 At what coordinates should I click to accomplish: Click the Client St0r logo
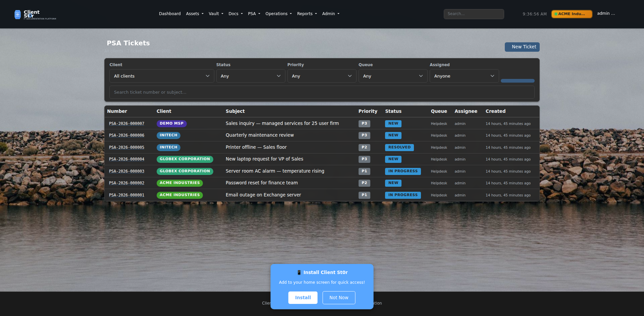point(35,14)
